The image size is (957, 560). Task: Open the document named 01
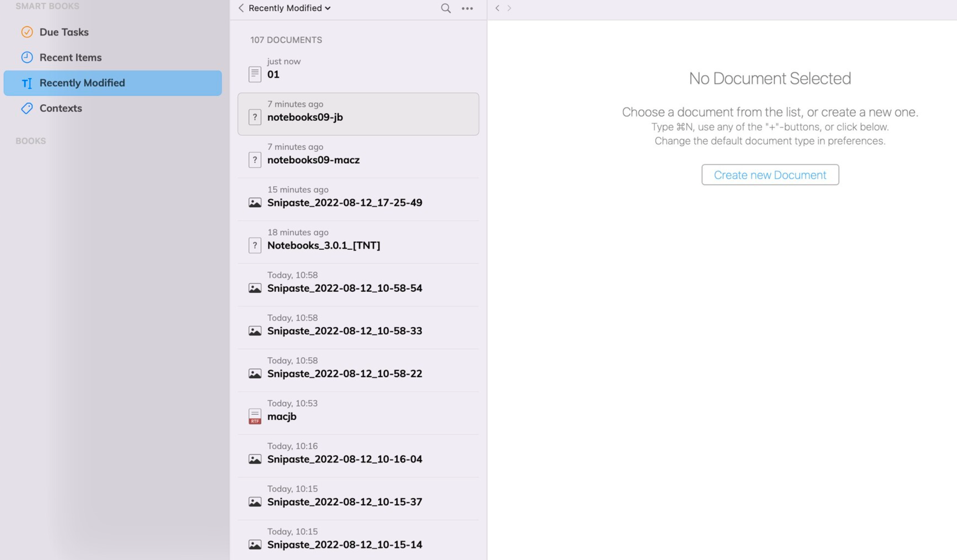[358, 71]
